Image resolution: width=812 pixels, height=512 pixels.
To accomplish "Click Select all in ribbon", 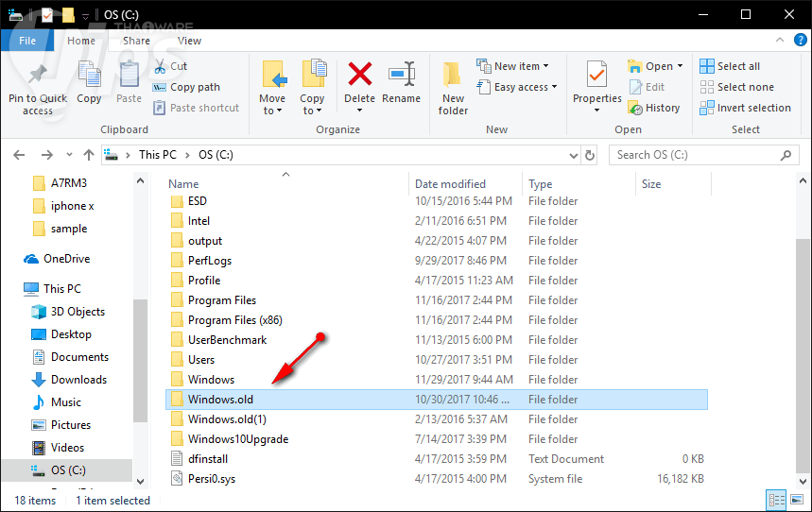I will click(x=730, y=66).
